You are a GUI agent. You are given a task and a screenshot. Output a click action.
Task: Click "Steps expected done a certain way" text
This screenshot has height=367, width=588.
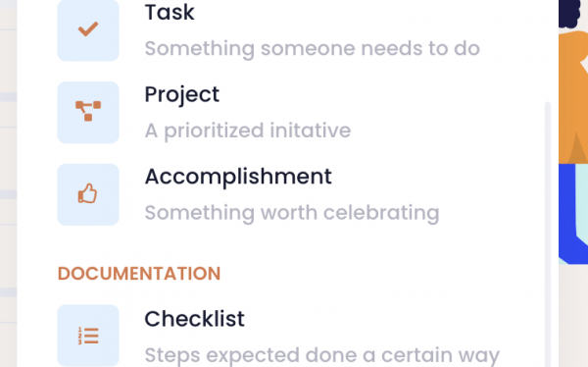321,355
